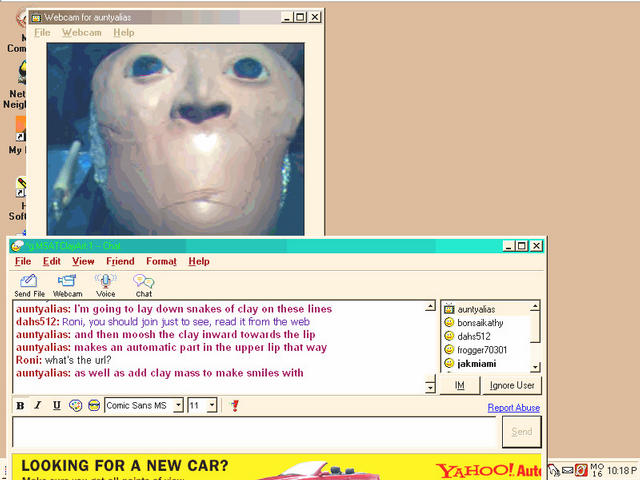Select frogger70301 in the user list
Image resolution: width=640 pixels, height=480 pixels.
point(486,349)
